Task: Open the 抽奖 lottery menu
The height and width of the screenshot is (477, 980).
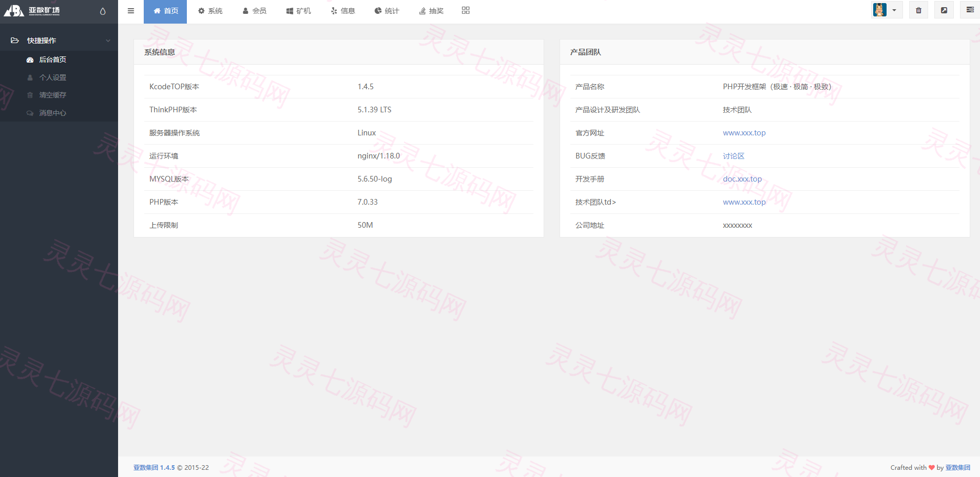Action: tap(431, 11)
